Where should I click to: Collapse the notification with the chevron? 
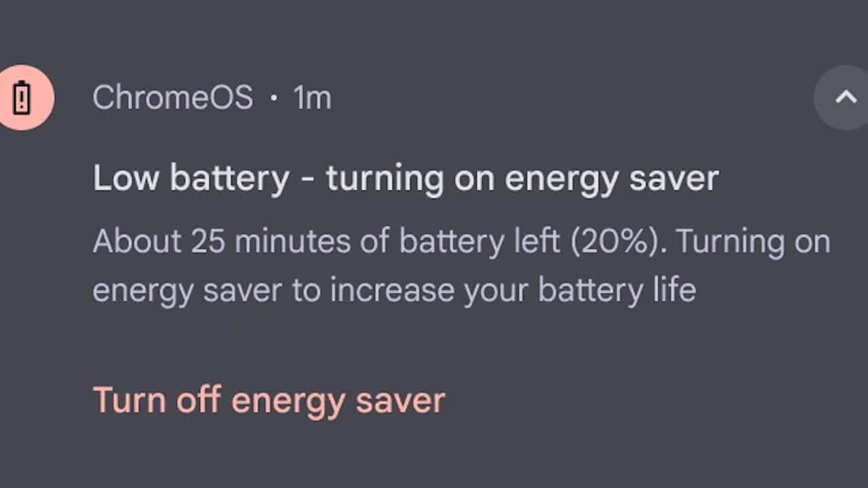(x=846, y=98)
